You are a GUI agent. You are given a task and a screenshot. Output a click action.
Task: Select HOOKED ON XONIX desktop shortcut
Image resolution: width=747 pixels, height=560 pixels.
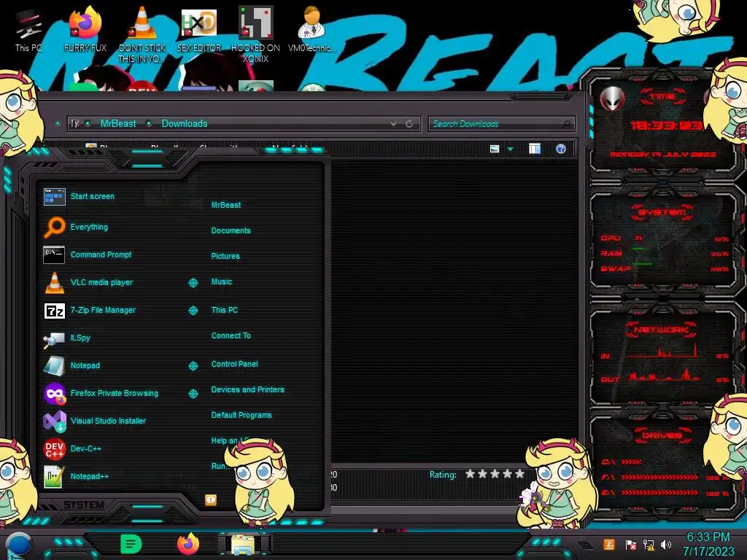coord(255,35)
